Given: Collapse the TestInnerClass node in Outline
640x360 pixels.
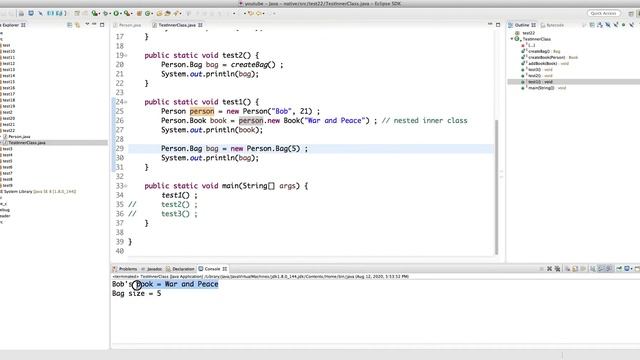Looking at the screenshot, I should coord(512,39).
